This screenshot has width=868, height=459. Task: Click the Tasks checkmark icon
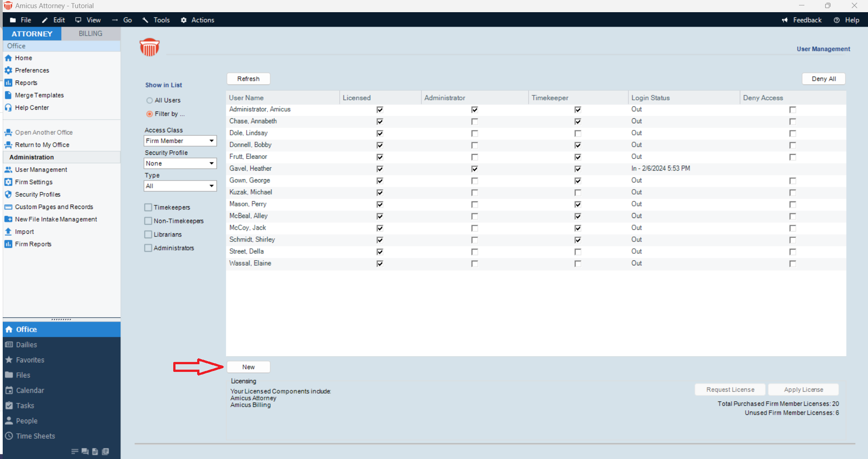click(9, 406)
